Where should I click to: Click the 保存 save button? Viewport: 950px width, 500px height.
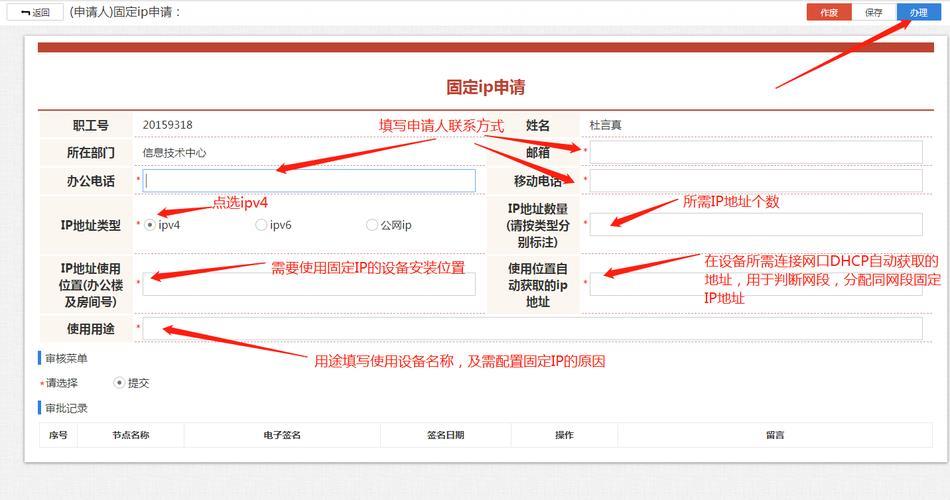[874, 12]
